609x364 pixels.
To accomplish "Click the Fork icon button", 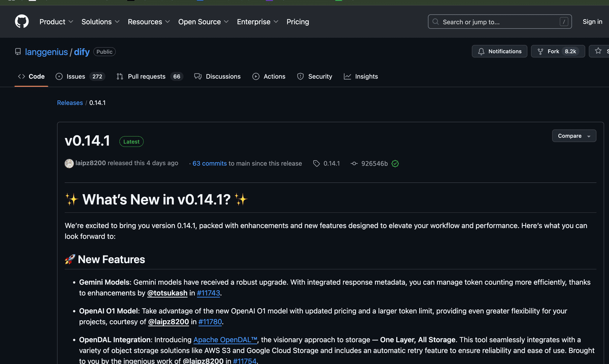I will click(540, 52).
